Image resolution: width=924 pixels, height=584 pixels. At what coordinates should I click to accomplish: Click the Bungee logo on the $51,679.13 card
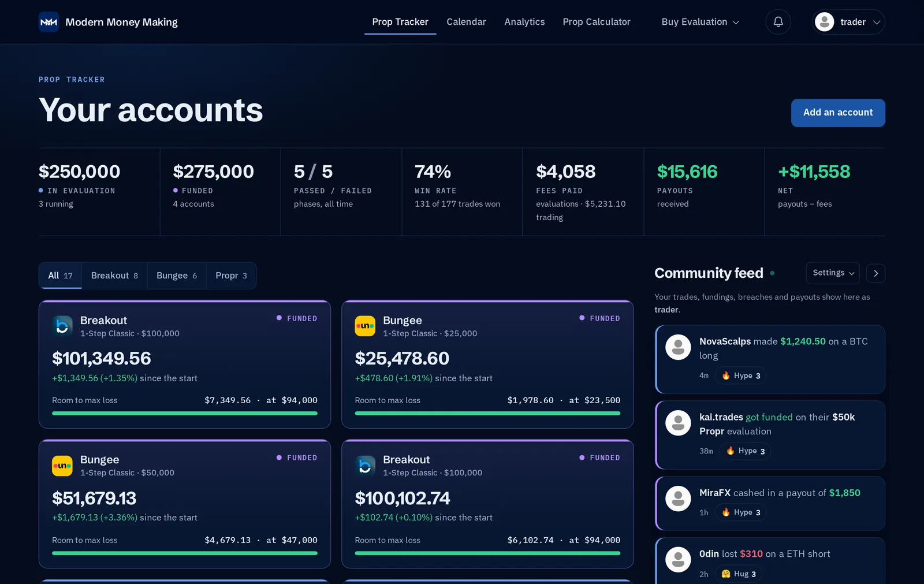point(62,466)
